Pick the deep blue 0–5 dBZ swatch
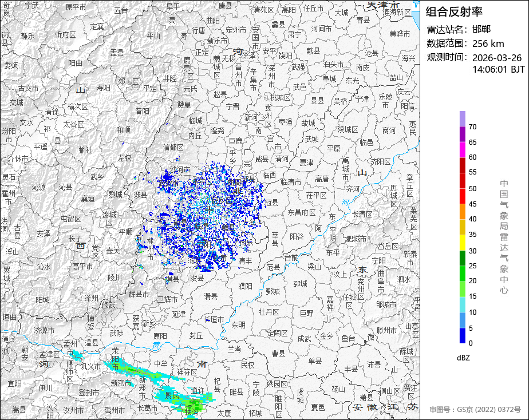This screenshot has width=529, height=420. point(463,336)
